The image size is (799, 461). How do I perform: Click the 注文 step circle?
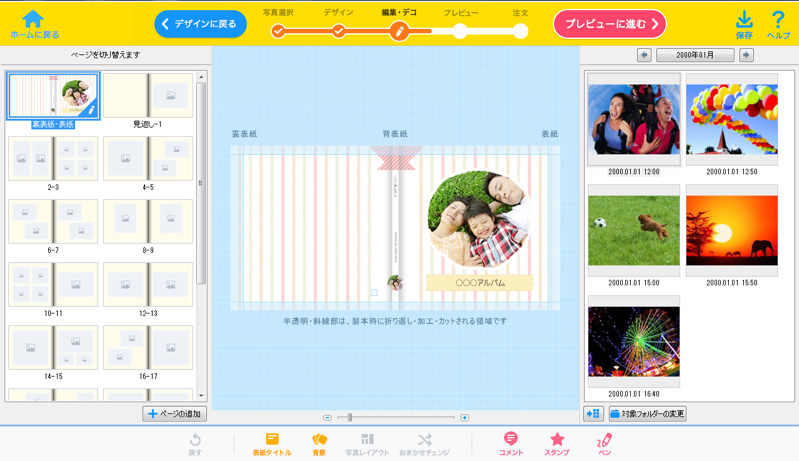click(x=520, y=32)
